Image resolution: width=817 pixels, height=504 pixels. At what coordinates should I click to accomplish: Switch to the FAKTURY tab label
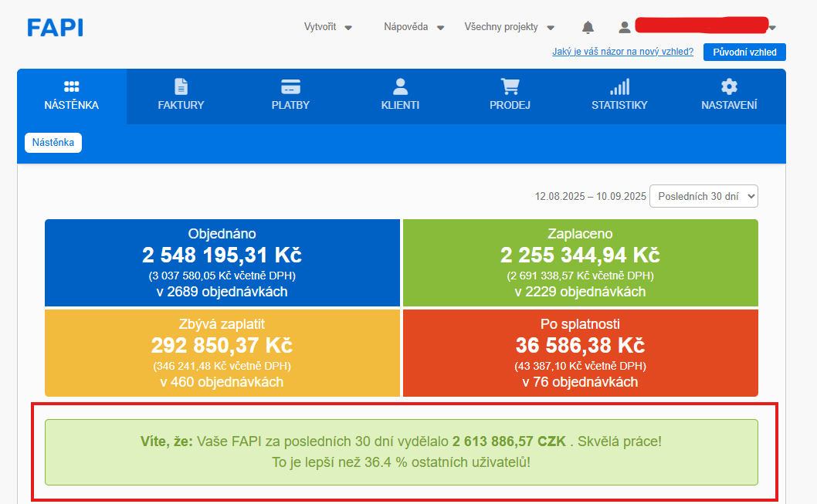(x=181, y=105)
